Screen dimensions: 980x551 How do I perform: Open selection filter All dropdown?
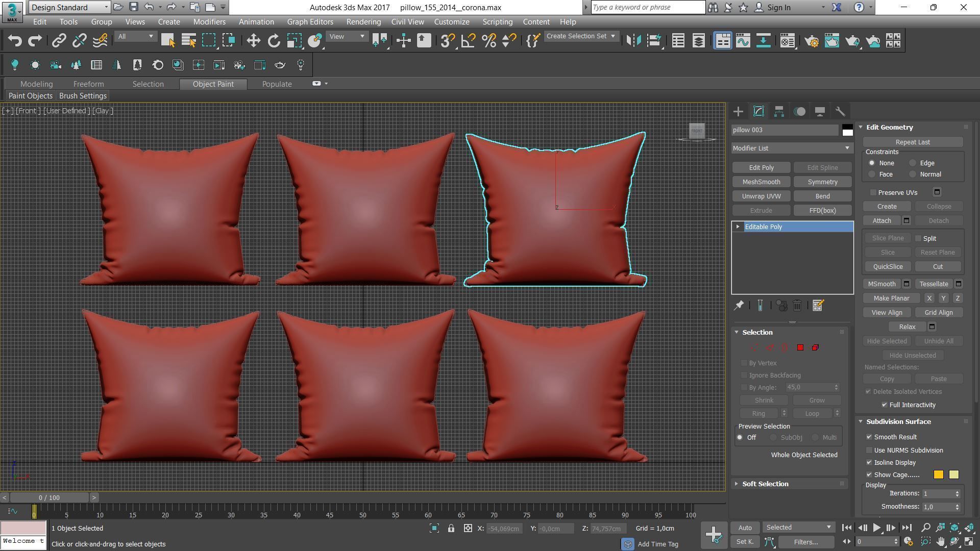pos(135,36)
